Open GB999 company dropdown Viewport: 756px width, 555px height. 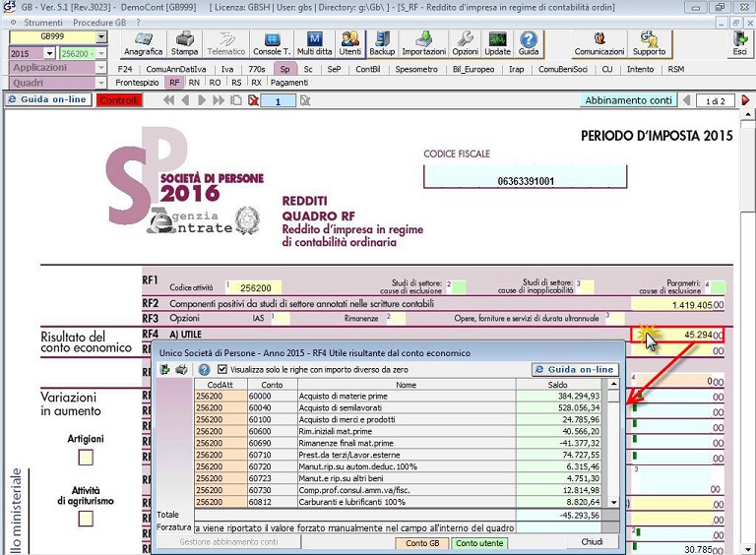[101, 36]
